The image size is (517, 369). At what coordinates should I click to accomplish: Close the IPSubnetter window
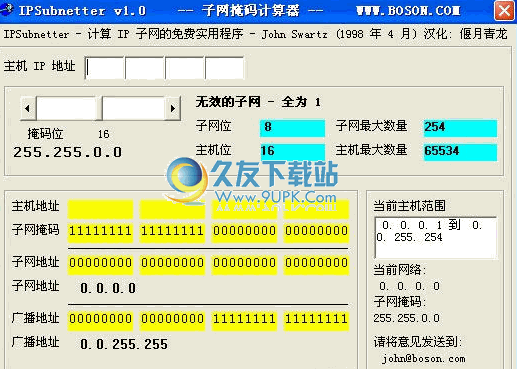504,11
